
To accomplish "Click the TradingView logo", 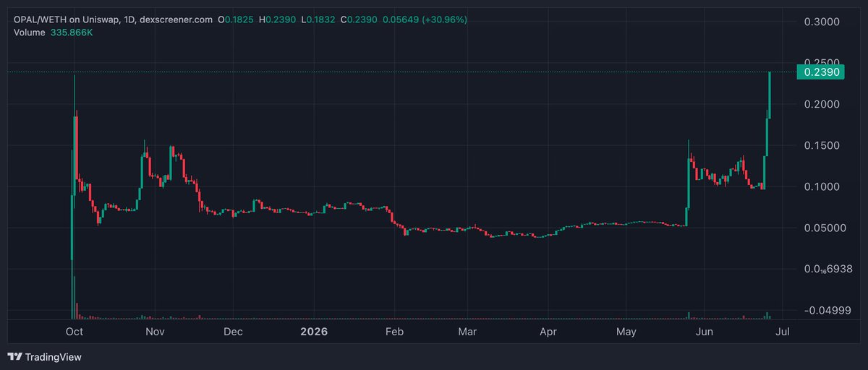I will click(44, 357).
